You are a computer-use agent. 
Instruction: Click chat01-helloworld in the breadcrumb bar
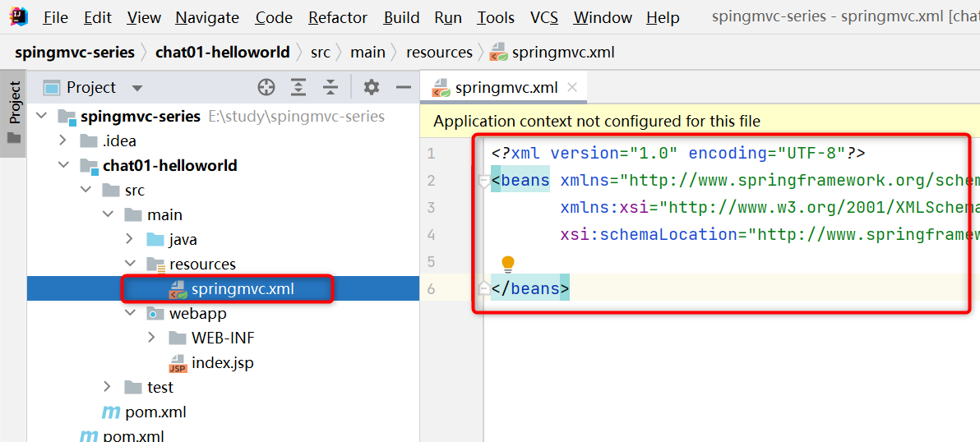click(223, 53)
